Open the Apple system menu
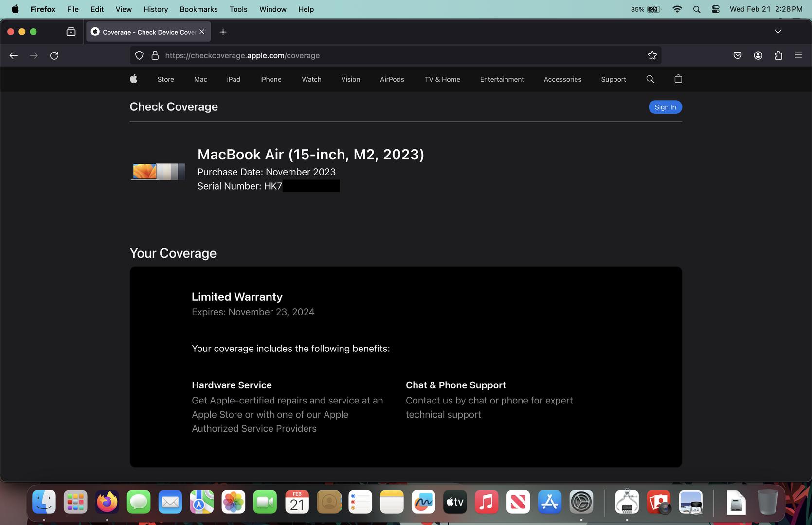 (15, 9)
